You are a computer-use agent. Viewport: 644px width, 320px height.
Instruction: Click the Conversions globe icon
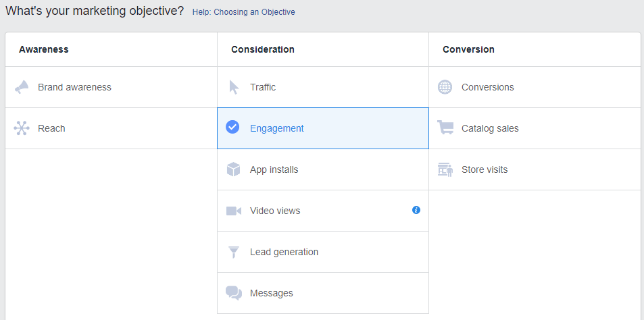(445, 87)
